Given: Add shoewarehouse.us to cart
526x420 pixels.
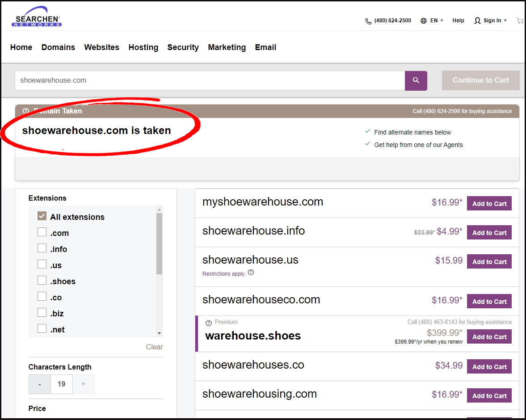Looking at the screenshot, I should click(489, 262).
